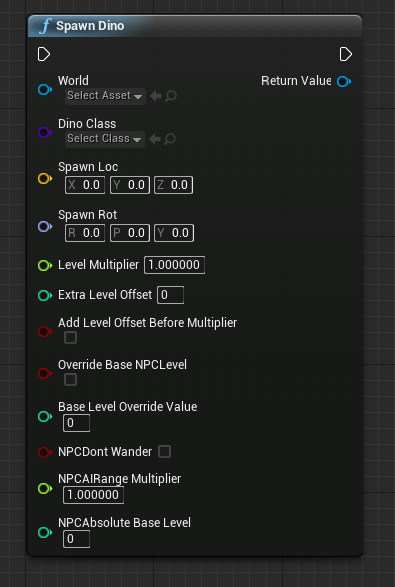Use selected asset arrow for Dino Class
The width and height of the screenshot is (395, 587).
click(x=155, y=139)
